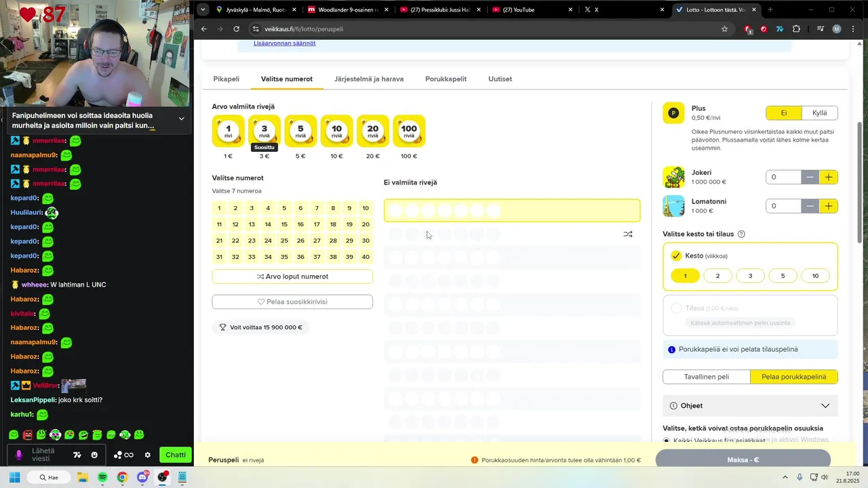Go back to the previous page
This screenshot has width=868, height=488.
[203, 29]
